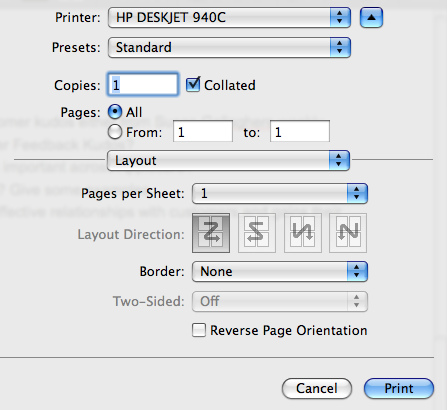Click the Layout Direction label
Screen dimensions: 447x410
tap(131, 234)
